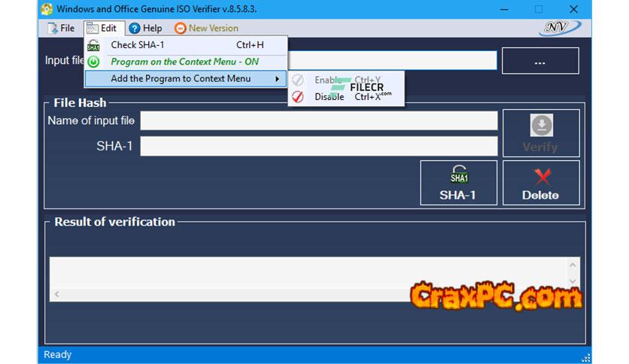
Task: Click the Edit menu icon
Action: point(93,28)
